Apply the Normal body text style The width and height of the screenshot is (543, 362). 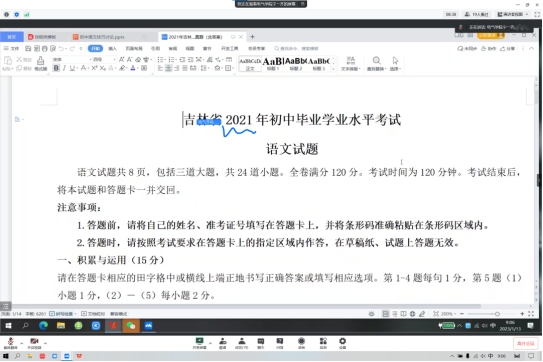(250, 64)
